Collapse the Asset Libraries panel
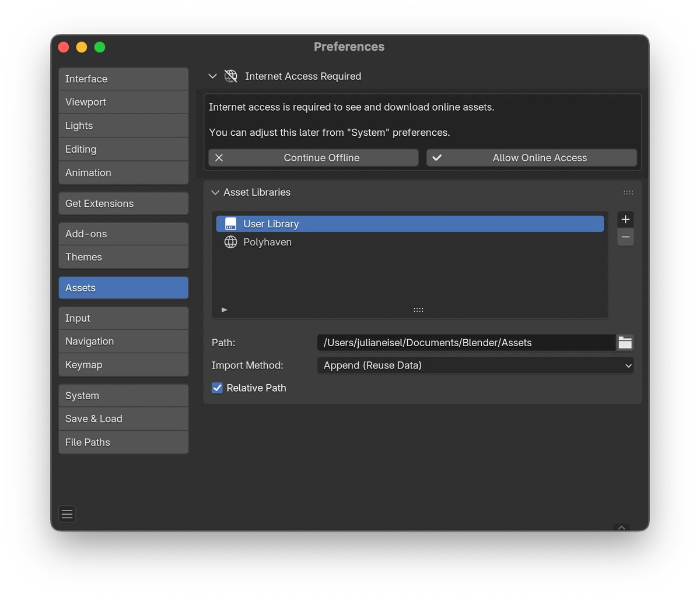 pos(215,192)
